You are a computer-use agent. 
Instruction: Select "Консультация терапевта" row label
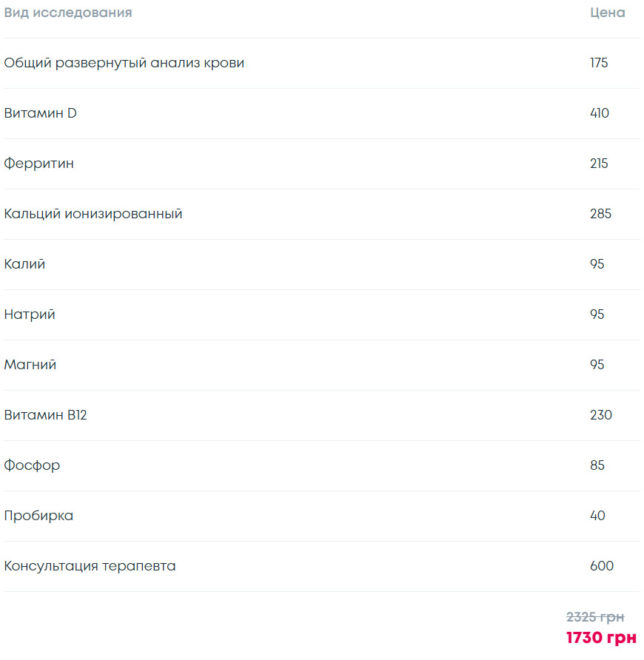pyautogui.click(x=90, y=566)
